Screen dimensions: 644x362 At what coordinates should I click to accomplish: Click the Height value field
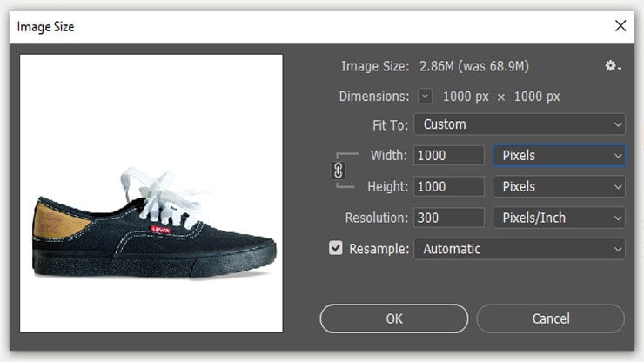(x=449, y=186)
